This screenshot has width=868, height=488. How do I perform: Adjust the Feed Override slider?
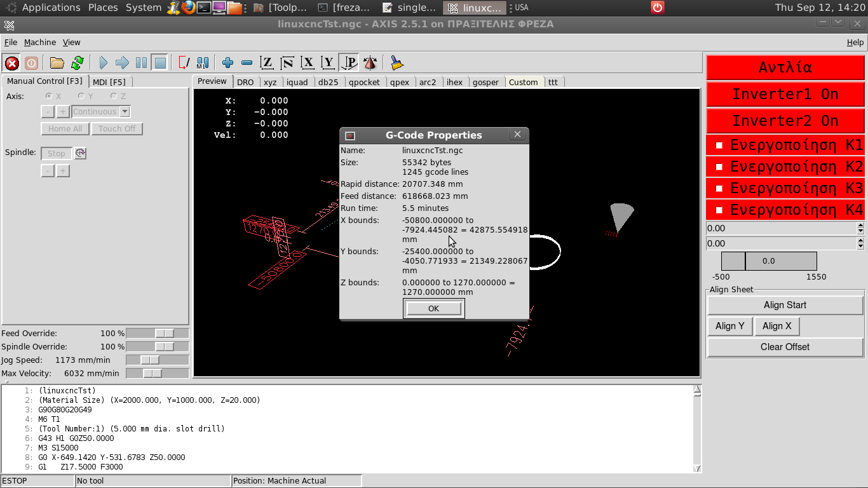point(158,333)
